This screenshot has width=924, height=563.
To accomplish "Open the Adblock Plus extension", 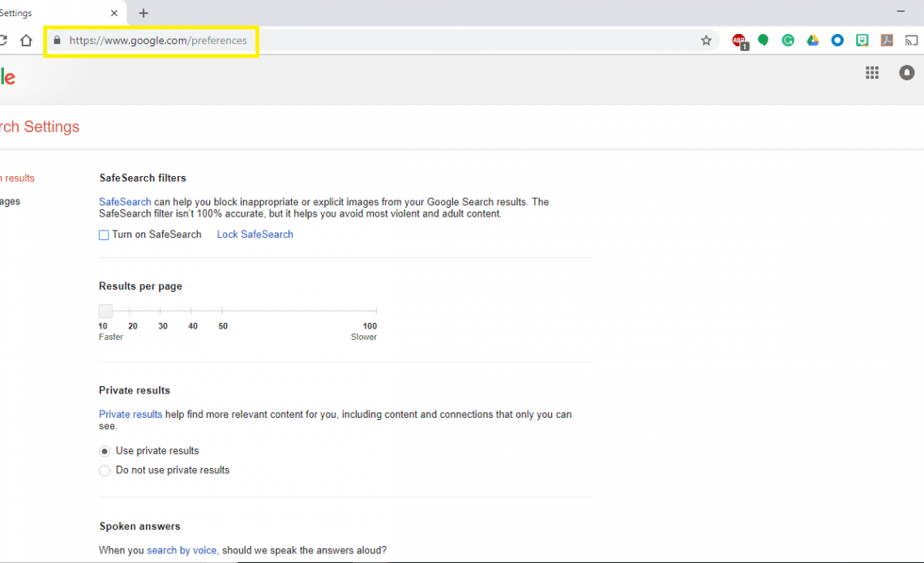I will click(x=738, y=41).
